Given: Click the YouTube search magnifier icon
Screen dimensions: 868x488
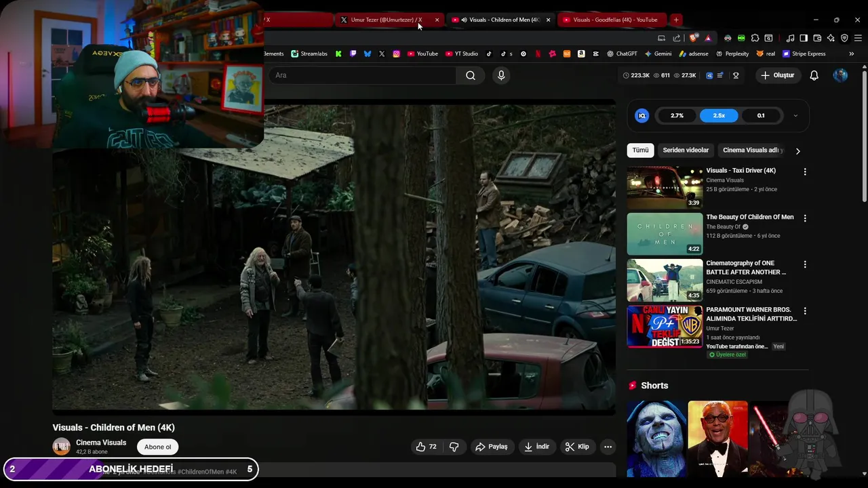Looking at the screenshot, I should [x=471, y=75].
